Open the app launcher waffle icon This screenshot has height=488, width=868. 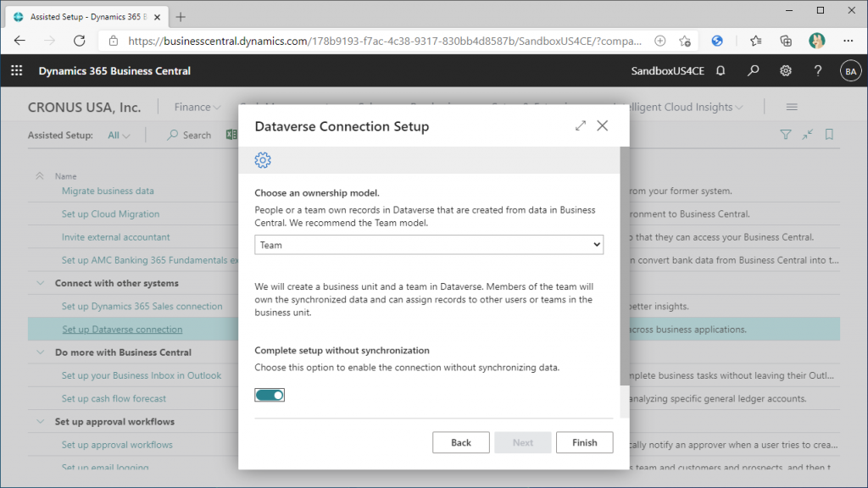click(x=17, y=71)
